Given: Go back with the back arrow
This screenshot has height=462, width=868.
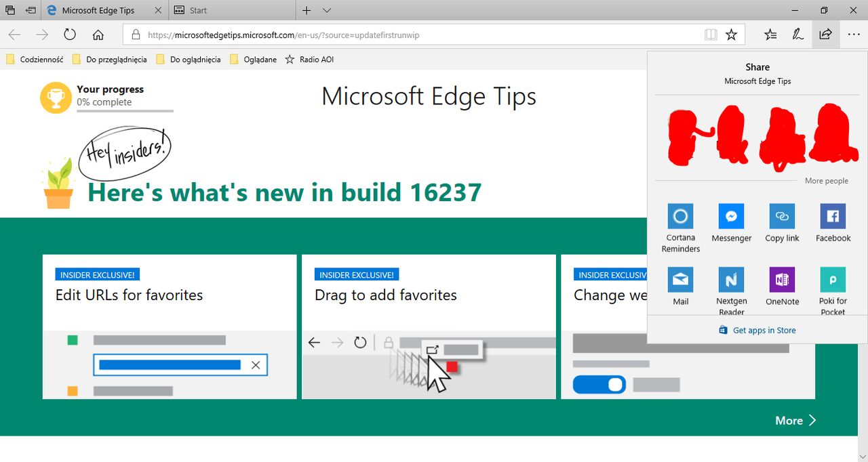Looking at the screenshot, I should click(14, 35).
